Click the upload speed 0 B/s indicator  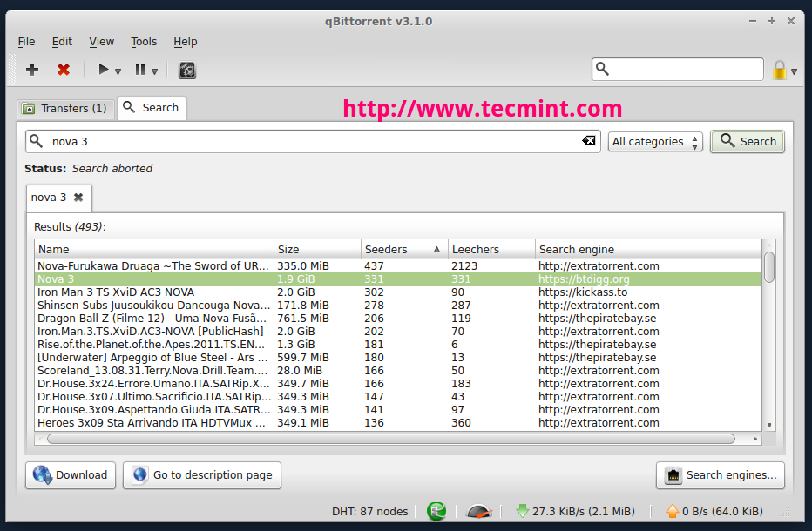tap(714, 511)
